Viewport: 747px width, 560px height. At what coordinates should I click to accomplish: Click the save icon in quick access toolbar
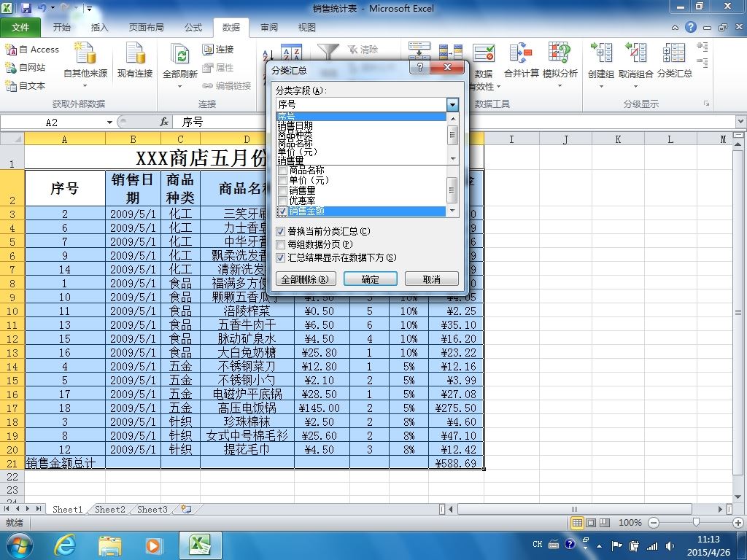point(26,7)
